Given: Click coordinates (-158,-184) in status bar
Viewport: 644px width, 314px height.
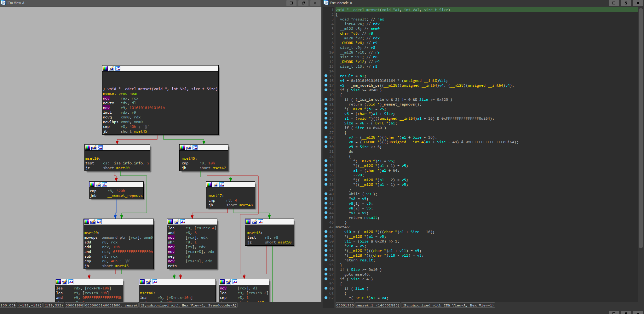Looking at the screenshot, I should point(30,305).
